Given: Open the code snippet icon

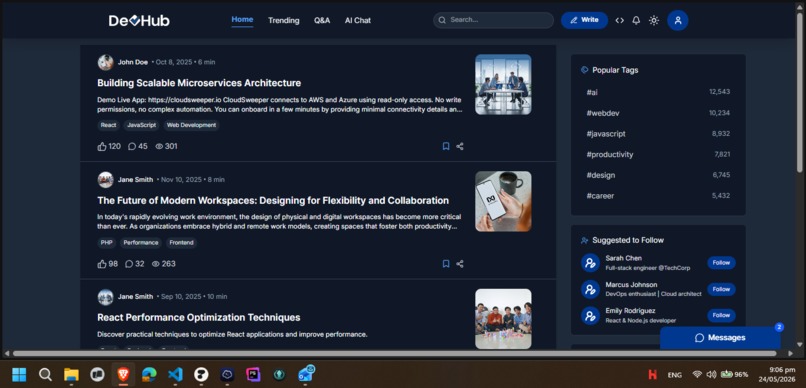Looking at the screenshot, I should 619,21.
